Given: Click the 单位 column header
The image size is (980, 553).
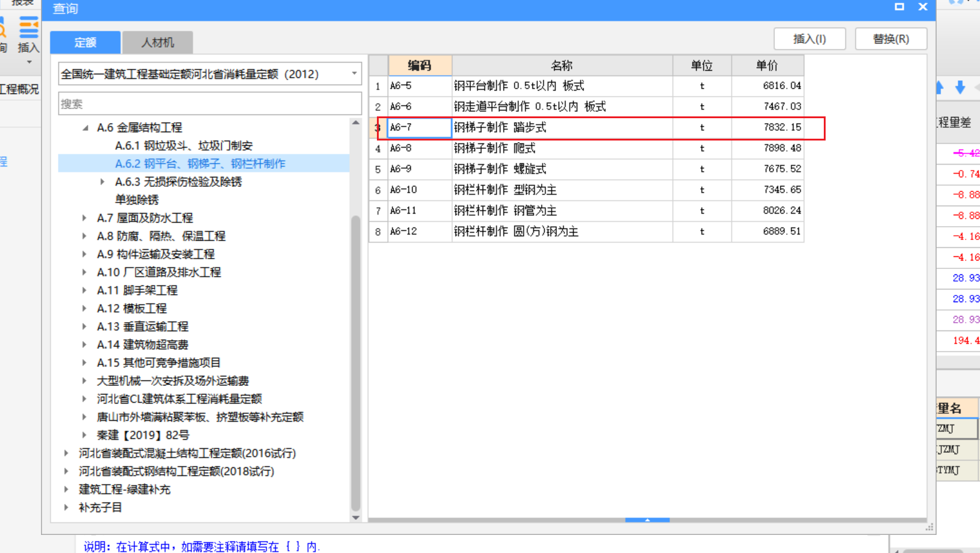Looking at the screenshot, I should (702, 65).
